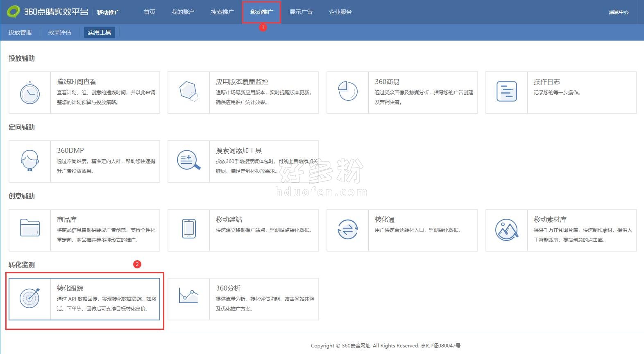644x354 pixels.
Task: Click the clock icon for 撞线时间查看
Action: click(30, 93)
